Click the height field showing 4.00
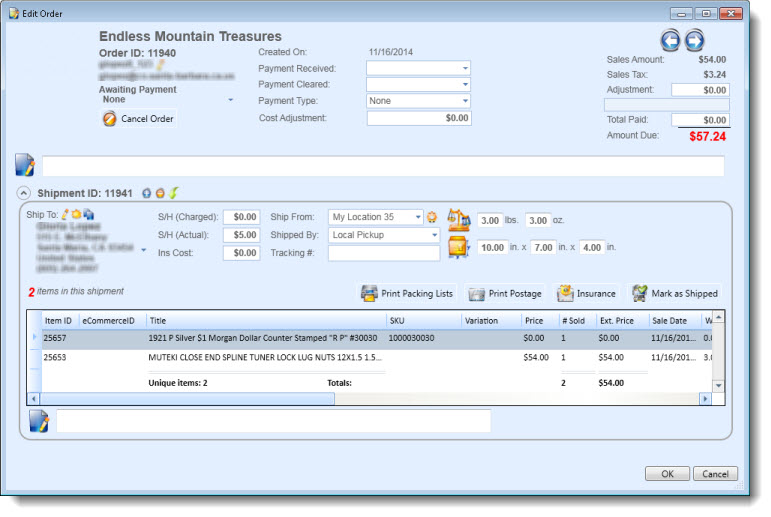 pyautogui.click(x=592, y=247)
